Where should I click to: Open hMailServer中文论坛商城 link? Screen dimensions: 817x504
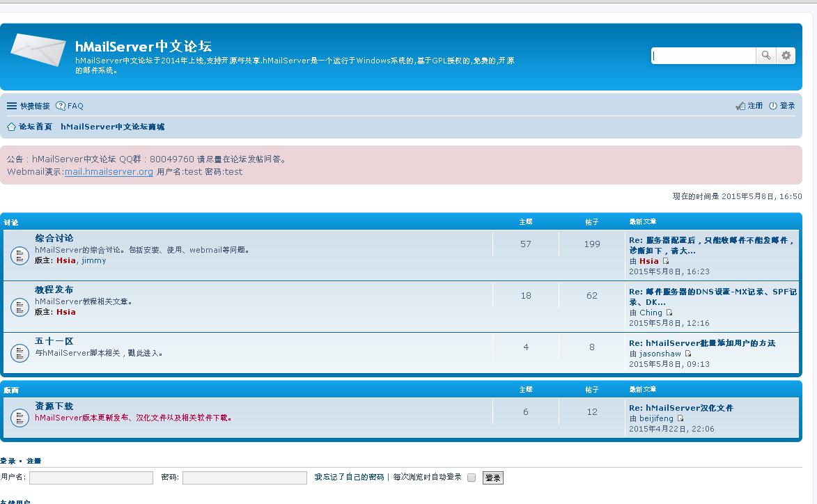pyautogui.click(x=113, y=127)
